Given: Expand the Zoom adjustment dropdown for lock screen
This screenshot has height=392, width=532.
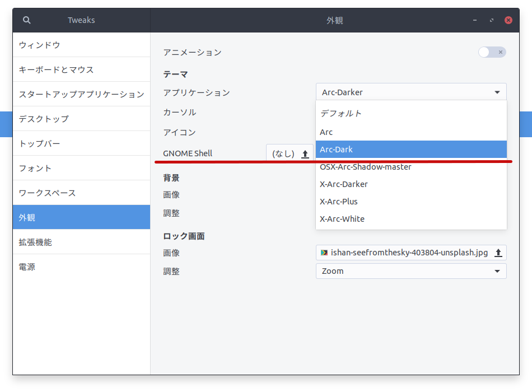Looking at the screenshot, I should coord(411,271).
